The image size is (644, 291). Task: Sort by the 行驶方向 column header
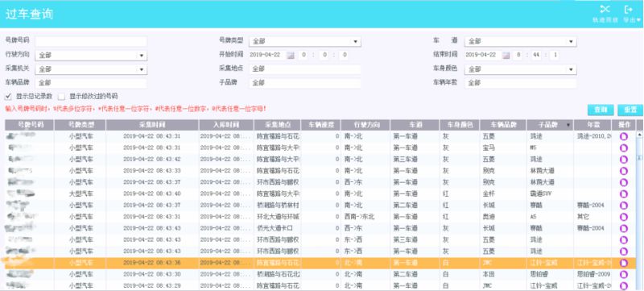(365, 125)
